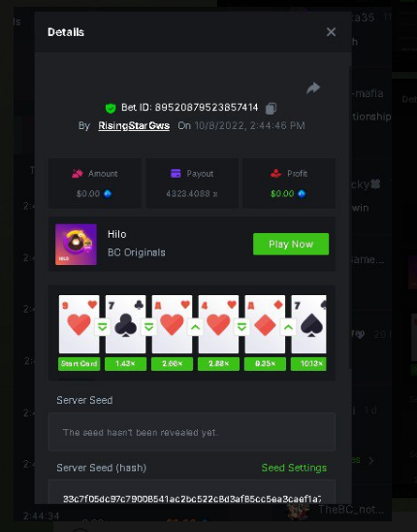Click the Profit icon

tap(276, 174)
